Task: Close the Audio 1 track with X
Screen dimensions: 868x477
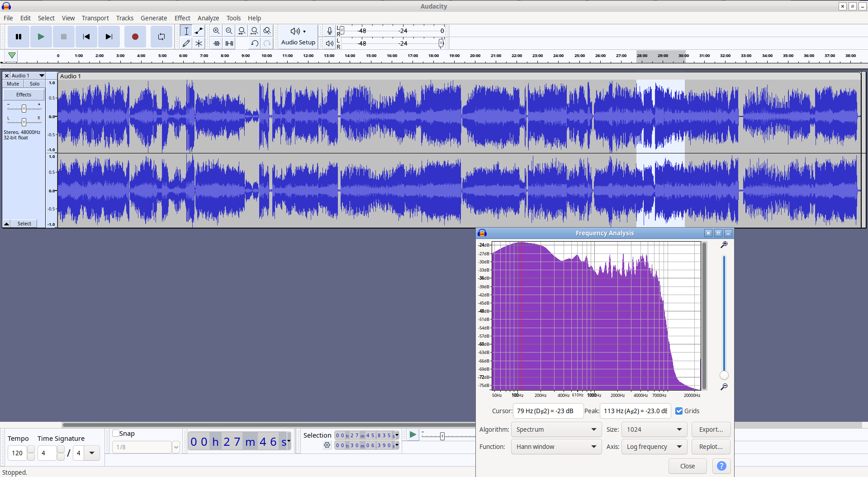Action: (x=7, y=76)
